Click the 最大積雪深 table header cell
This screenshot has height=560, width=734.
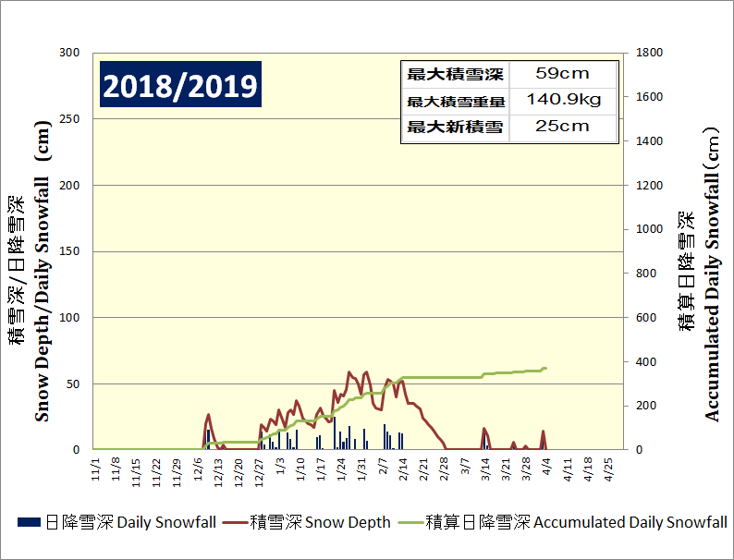[455, 74]
